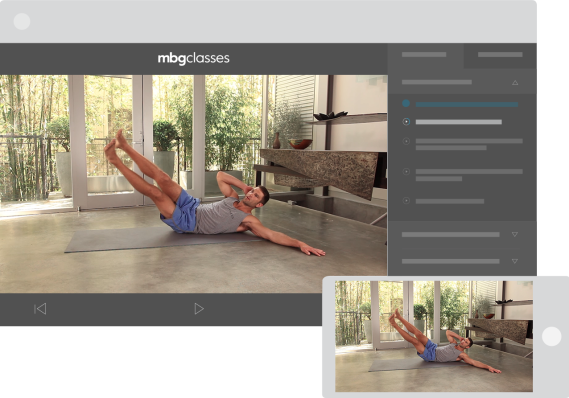Click the skip-to-previous icon in control bar

pyautogui.click(x=40, y=309)
